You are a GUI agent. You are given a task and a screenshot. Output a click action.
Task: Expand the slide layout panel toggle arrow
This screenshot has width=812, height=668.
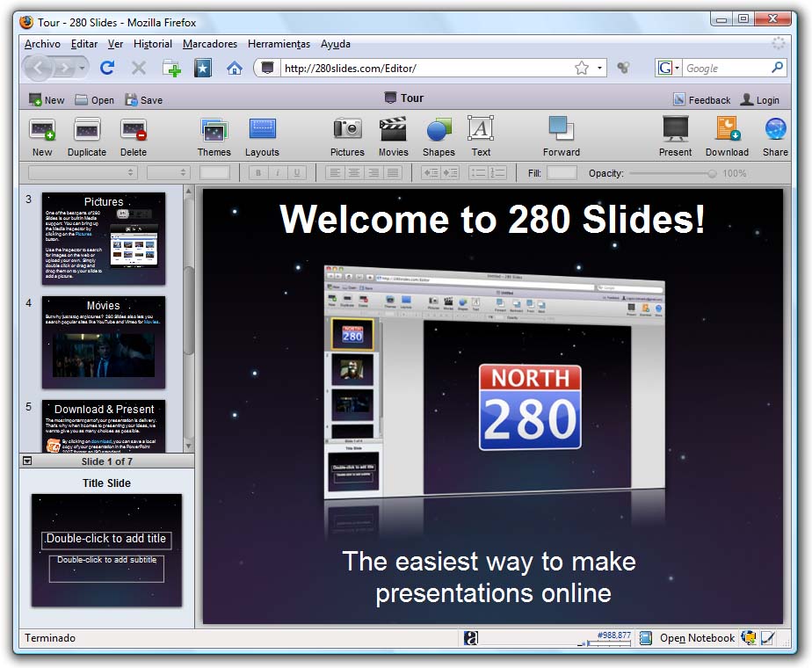(x=27, y=461)
